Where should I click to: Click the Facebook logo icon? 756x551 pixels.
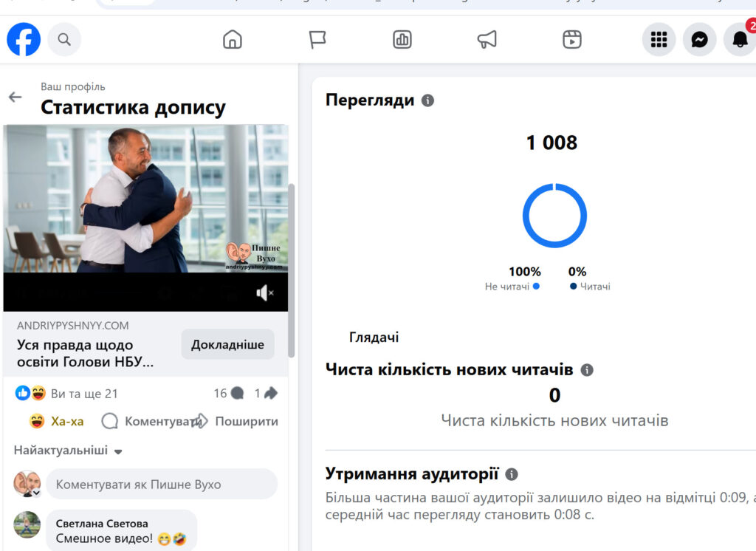[24, 39]
